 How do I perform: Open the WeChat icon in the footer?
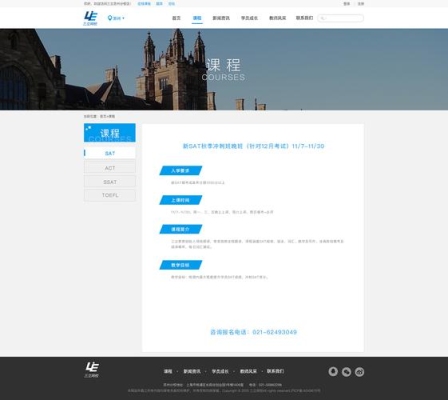[x=346, y=371]
